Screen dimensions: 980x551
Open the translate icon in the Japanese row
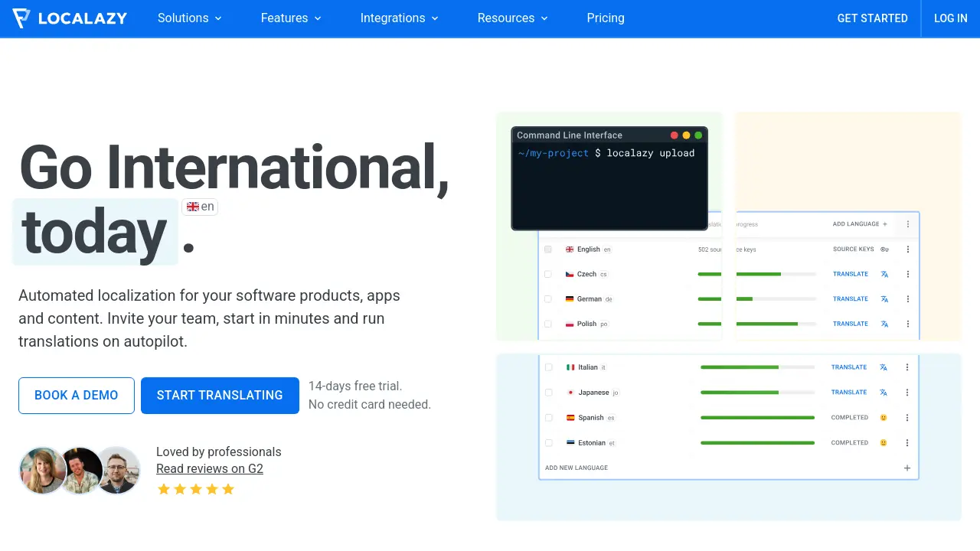pos(884,393)
